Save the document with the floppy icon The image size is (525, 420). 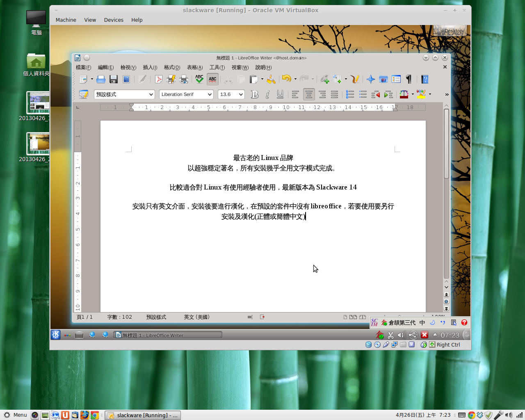coord(114,79)
